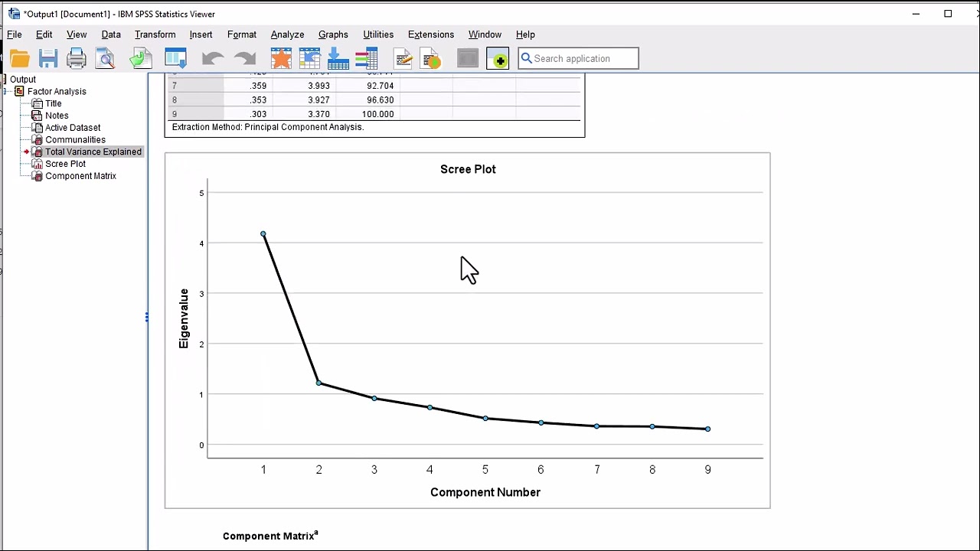Open the Edit menu

pyautogui.click(x=44, y=34)
